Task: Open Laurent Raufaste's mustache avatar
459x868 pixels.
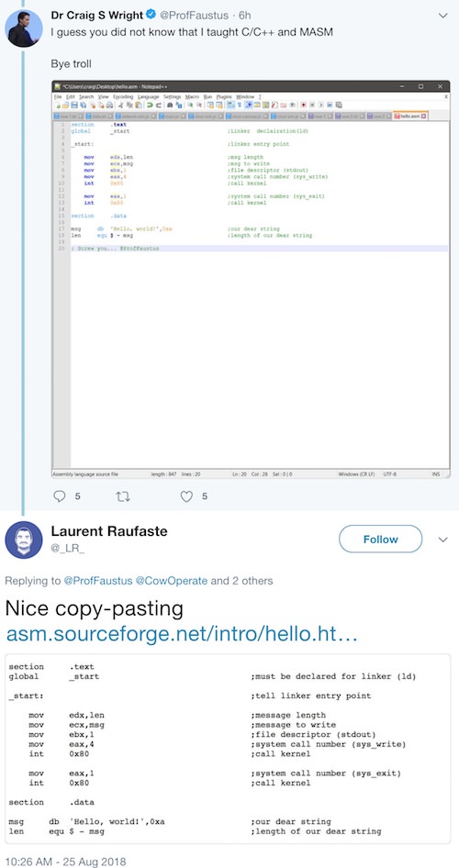Action: 24,540
